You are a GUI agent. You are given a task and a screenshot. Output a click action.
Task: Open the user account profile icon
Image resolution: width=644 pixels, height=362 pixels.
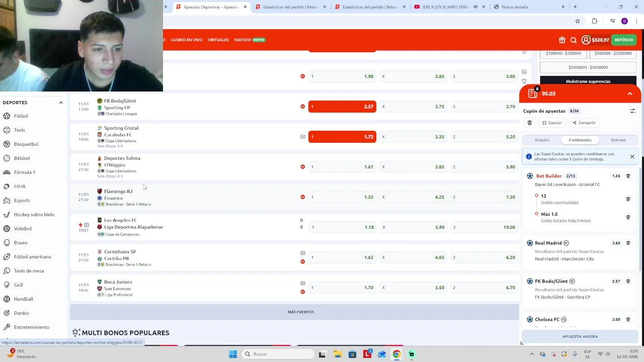pos(586,40)
